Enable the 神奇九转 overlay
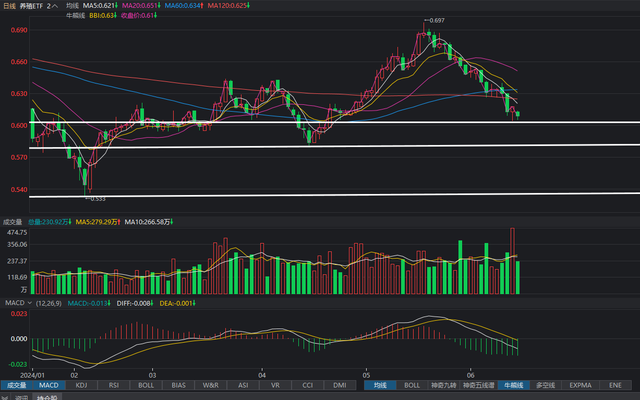 (x=443, y=385)
